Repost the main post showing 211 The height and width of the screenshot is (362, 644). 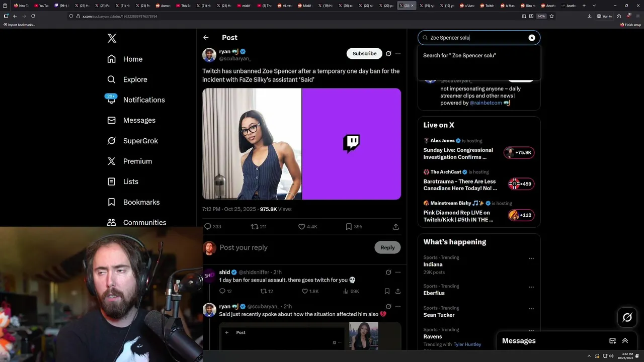pyautogui.click(x=259, y=227)
